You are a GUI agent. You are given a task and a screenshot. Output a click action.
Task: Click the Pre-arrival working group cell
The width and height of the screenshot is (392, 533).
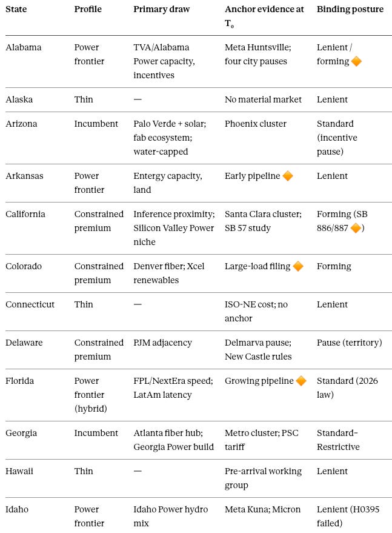(x=264, y=478)
